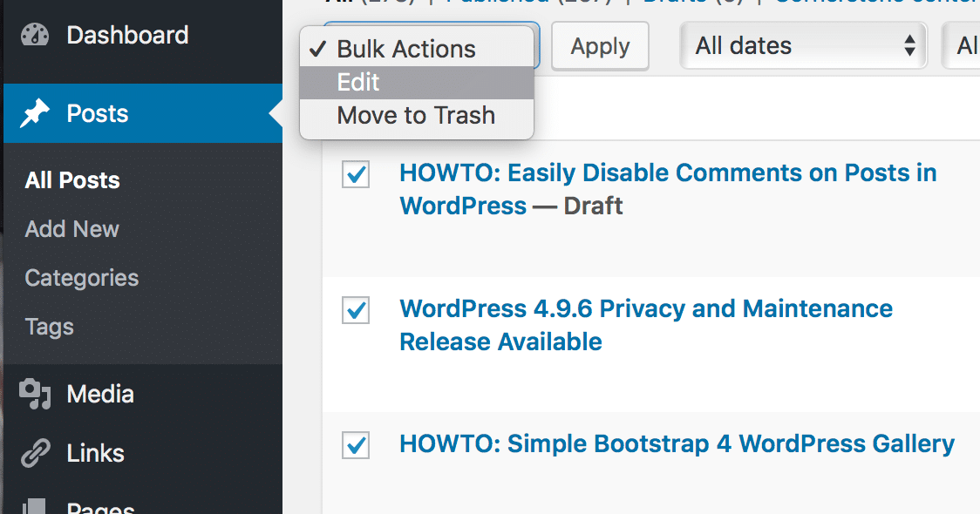The width and height of the screenshot is (980, 514).
Task: Click the Links chain icon
Action: [x=35, y=453]
